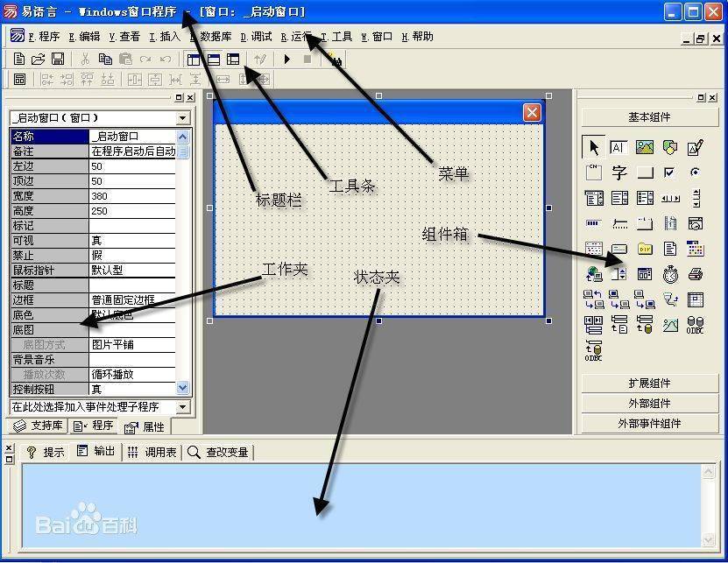Open the V.查看 menu
This screenshot has width=728, height=563.
click(124, 37)
